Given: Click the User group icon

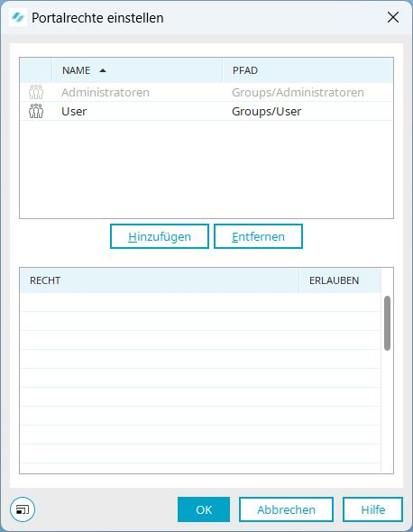Looking at the screenshot, I should pos(36,111).
